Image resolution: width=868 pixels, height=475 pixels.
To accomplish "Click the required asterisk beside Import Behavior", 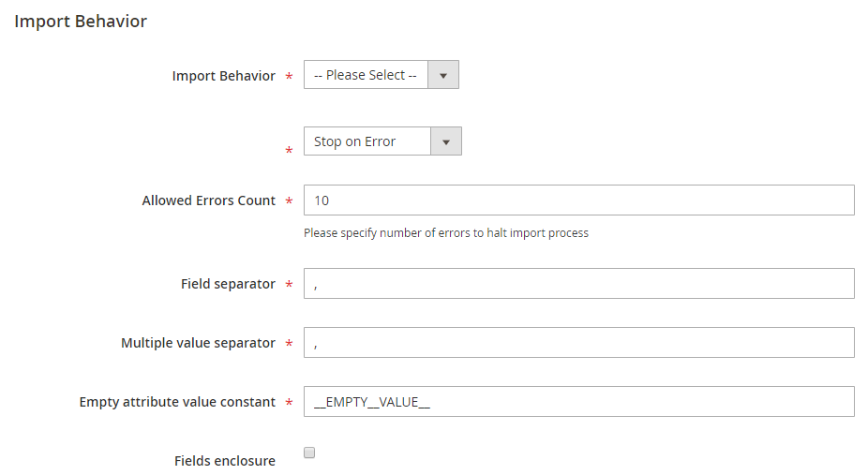I will click(289, 76).
